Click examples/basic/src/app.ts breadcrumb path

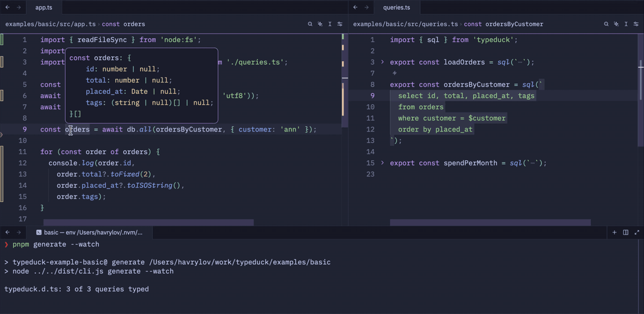click(x=50, y=24)
